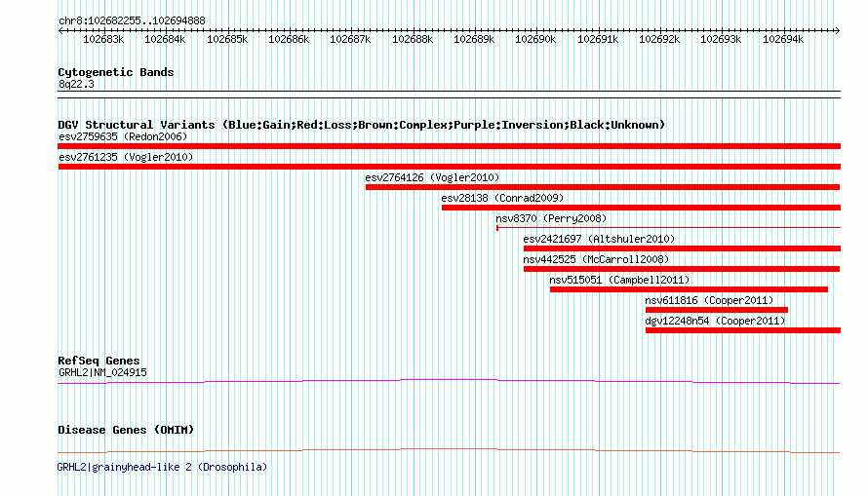The width and height of the screenshot is (868, 496).
Task: Click the 102683k ruler tick label
Action: (x=103, y=39)
